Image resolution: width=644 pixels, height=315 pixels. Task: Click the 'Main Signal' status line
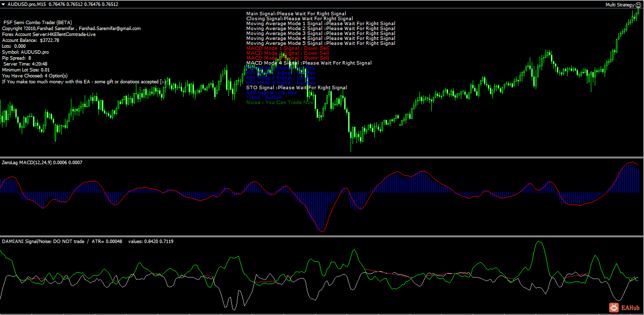pos(296,14)
